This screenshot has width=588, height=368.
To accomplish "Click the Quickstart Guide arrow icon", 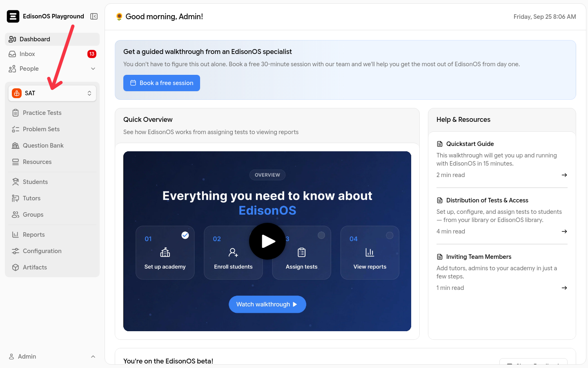I will [564, 175].
